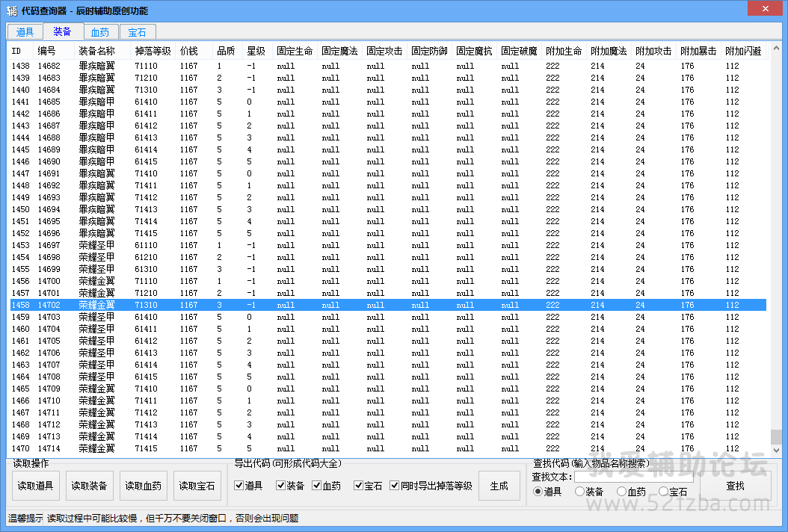Click the 生成 export button
This screenshot has width=788, height=532.
[499, 486]
